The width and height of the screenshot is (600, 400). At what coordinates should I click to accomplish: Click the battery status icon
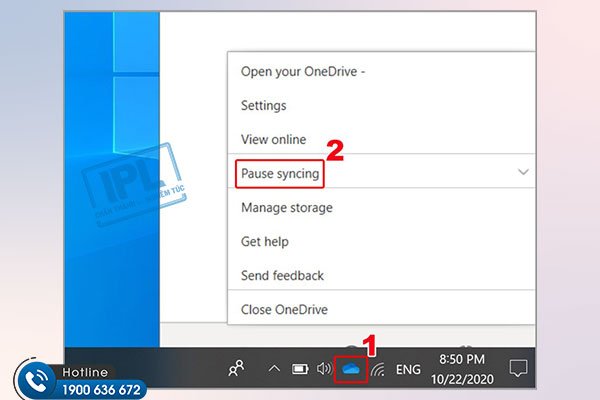tap(299, 369)
